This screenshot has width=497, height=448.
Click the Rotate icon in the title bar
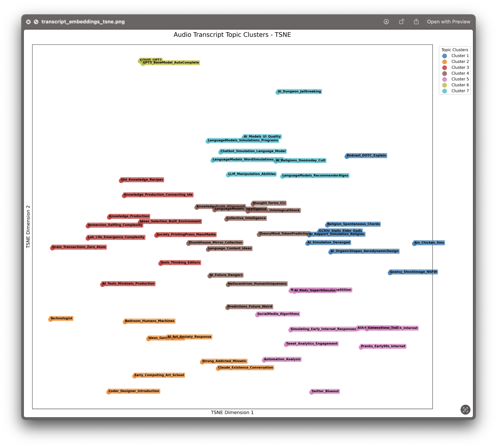coord(401,22)
